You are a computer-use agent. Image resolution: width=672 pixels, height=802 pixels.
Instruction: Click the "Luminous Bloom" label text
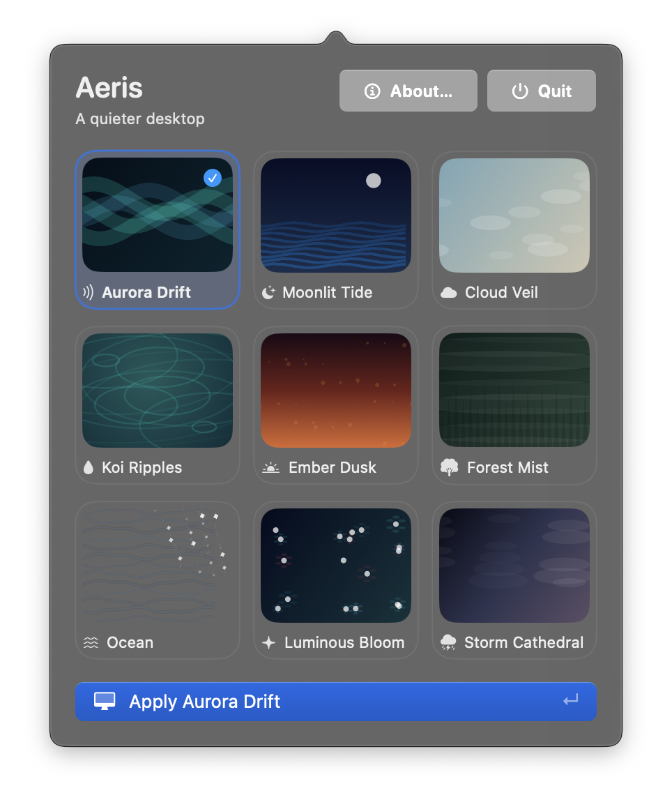point(344,642)
